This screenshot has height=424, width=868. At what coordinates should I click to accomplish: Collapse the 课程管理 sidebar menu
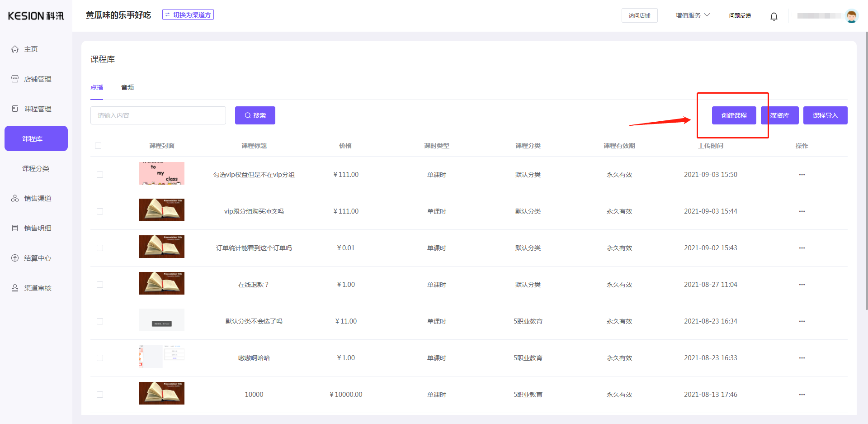tap(37, 109)
